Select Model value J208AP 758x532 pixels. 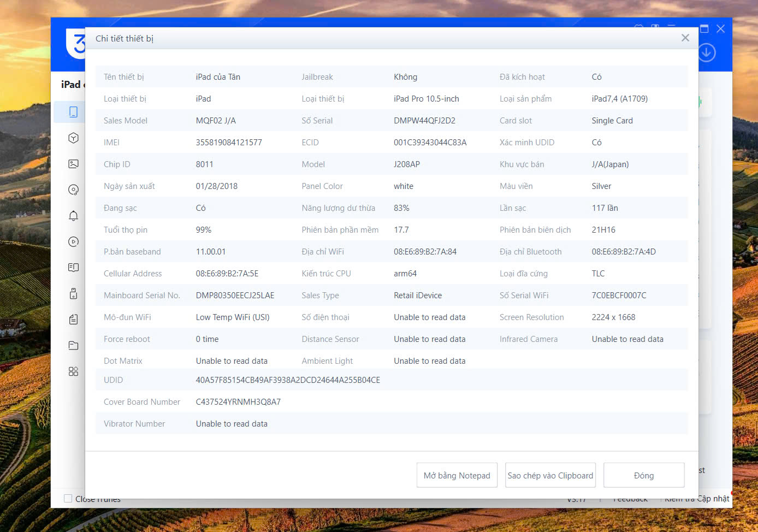pyautogui.click(x=406, y=164)
